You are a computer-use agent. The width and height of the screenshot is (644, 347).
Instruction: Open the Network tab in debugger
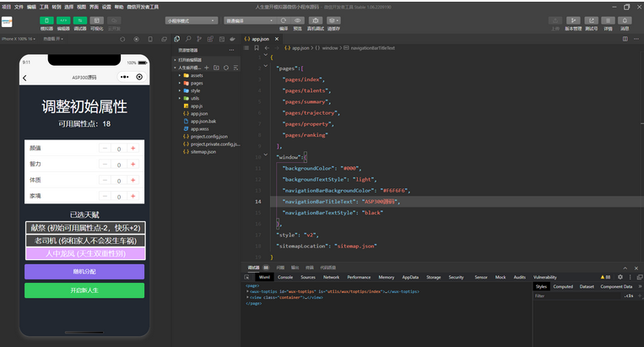tap(331, 277)
